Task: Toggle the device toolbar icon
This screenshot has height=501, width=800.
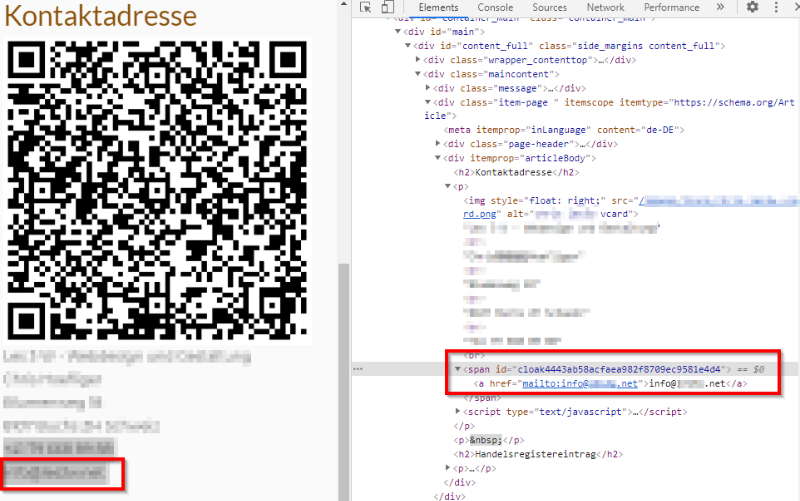Action: pyautogui.click(x=388, y=7)
